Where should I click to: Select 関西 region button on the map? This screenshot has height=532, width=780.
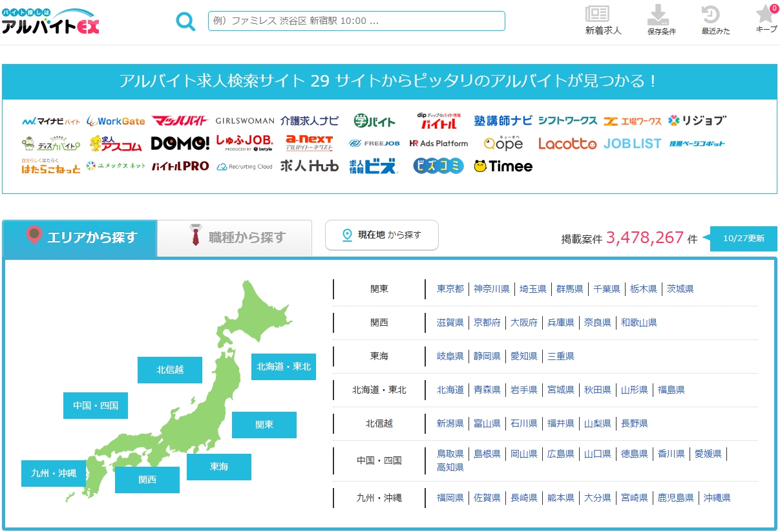(147, 480)
